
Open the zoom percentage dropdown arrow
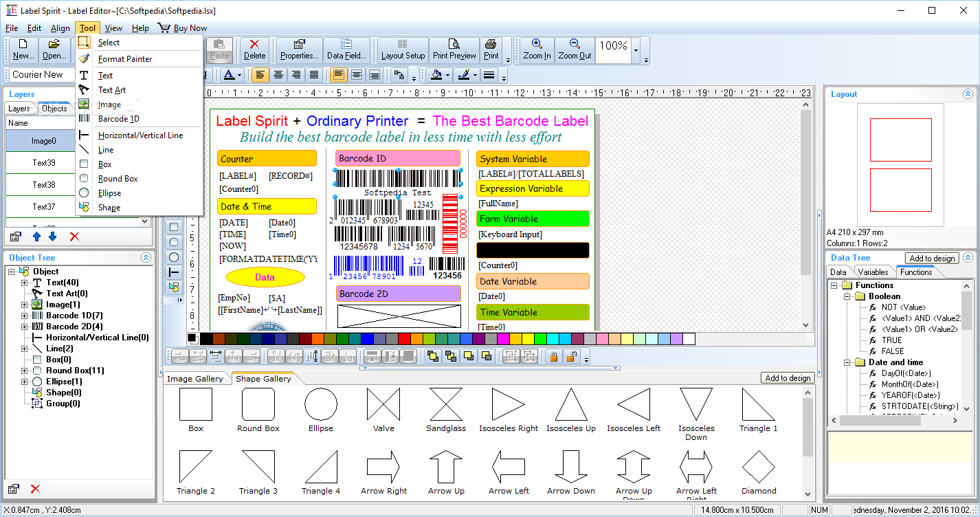636,50
